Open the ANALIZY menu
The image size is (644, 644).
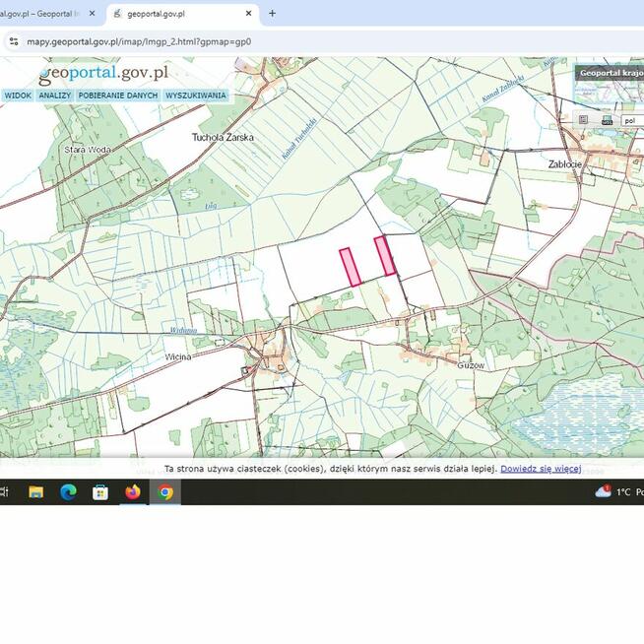[55, 96]
